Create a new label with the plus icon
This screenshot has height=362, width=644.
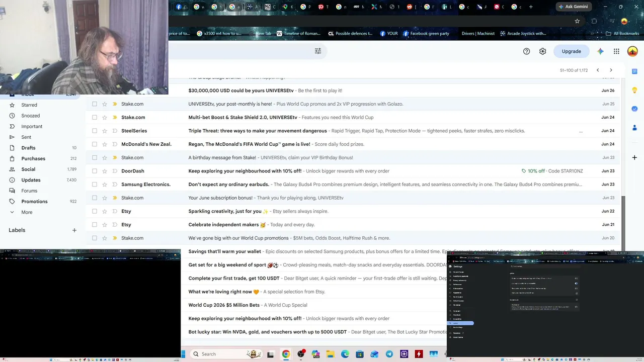pyautogui.click(x=74, y=230)
